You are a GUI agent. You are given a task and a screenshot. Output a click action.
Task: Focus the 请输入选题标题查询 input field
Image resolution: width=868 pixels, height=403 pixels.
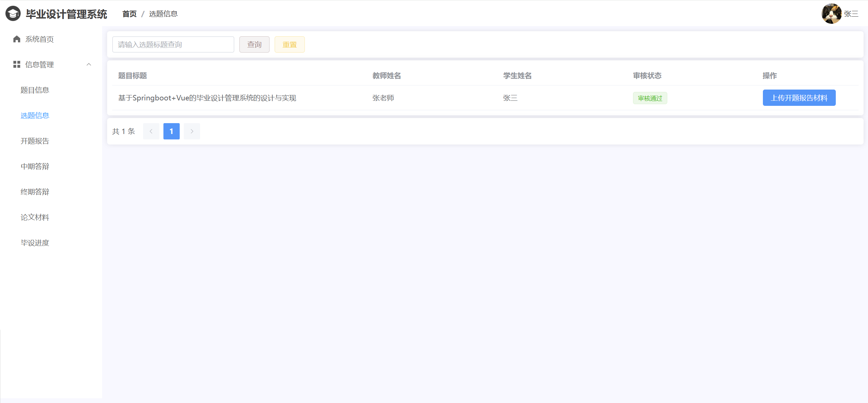point(173,44)
